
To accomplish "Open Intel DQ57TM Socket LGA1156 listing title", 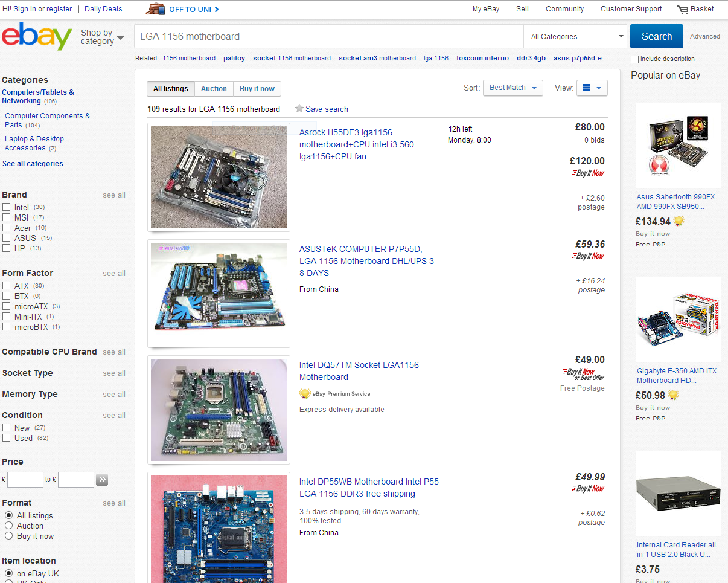I will click(359, 371).
